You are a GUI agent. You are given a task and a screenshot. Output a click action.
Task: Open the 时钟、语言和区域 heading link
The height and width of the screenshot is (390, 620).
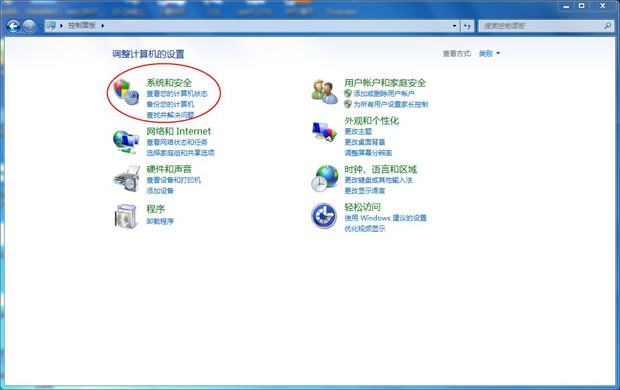(380, 169)
